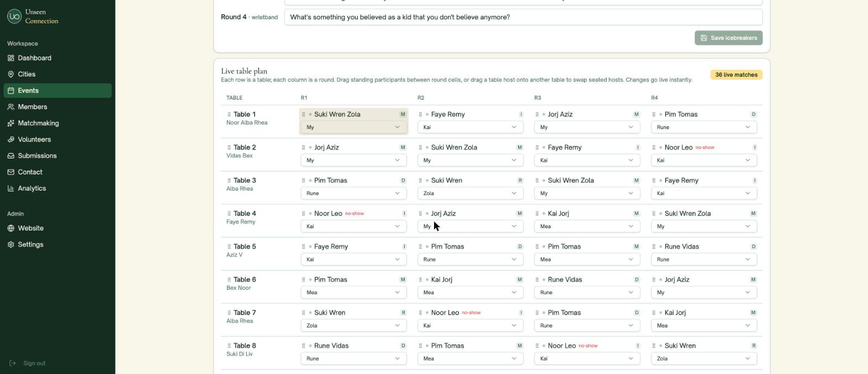The image size is (868, 374).
Task: Click host name Bex Noor under Table 6
Action: 239,288
